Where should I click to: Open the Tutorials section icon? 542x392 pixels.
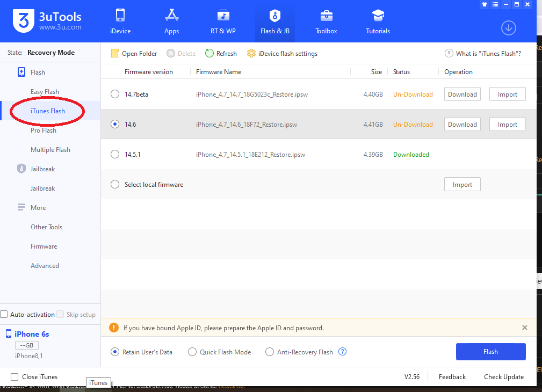[x=378, y=16]
